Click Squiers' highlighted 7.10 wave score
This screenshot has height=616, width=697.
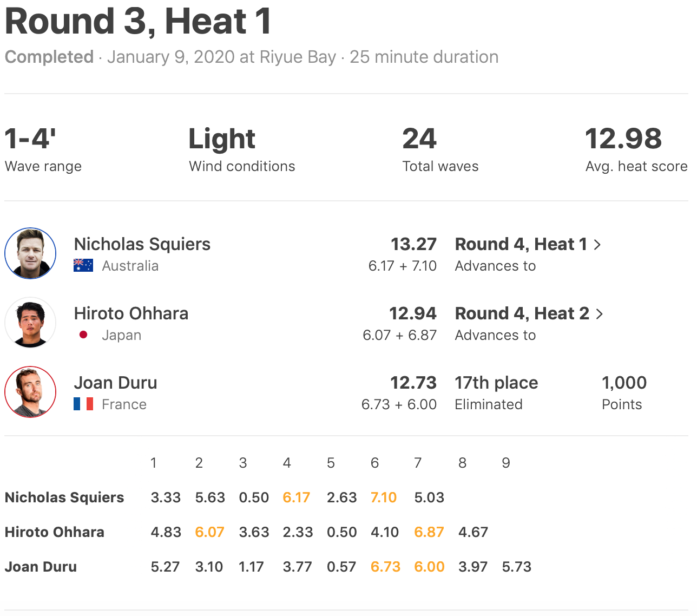click(x=383, y=497)
